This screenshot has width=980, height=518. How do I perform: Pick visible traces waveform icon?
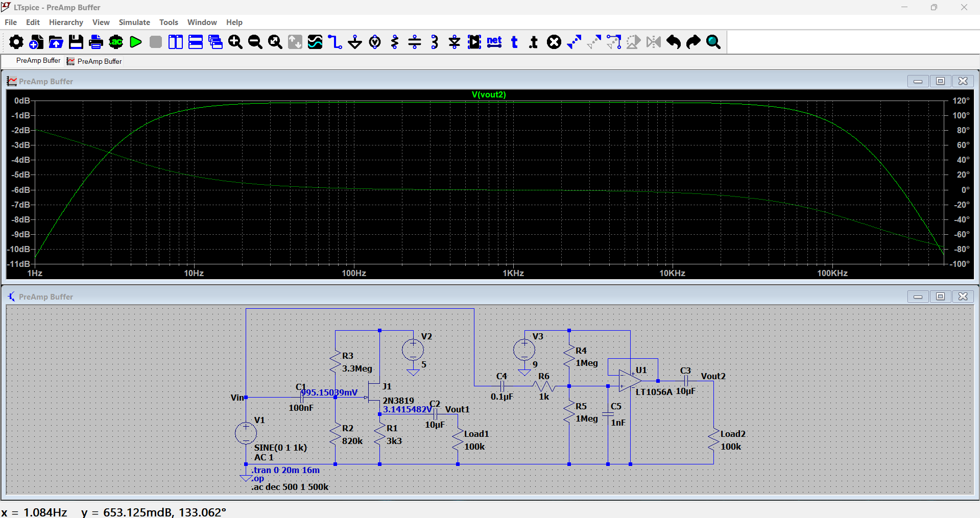[315, 42]
